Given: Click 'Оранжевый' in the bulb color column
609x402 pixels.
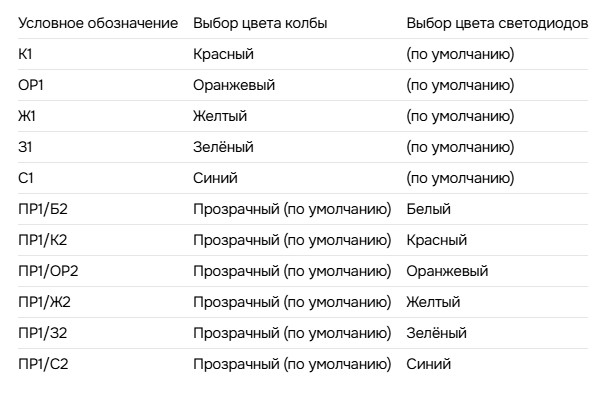Looking at the screenshot, I should coord(234,85).
